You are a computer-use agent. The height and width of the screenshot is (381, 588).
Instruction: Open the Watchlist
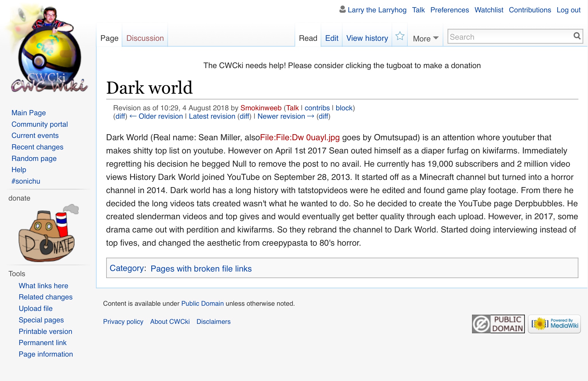pos(489,10)
